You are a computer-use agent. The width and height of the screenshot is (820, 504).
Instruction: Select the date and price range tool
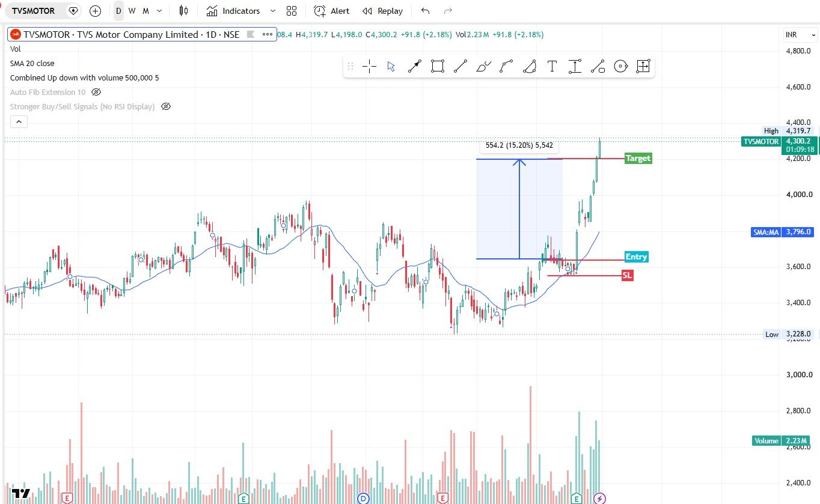643,67
